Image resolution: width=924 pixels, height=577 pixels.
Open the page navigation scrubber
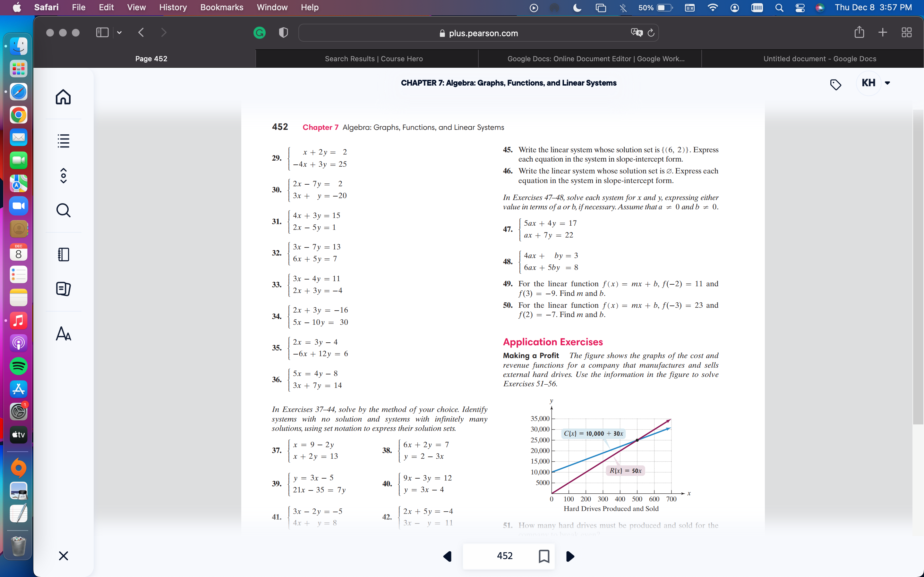tap(64, 176)
